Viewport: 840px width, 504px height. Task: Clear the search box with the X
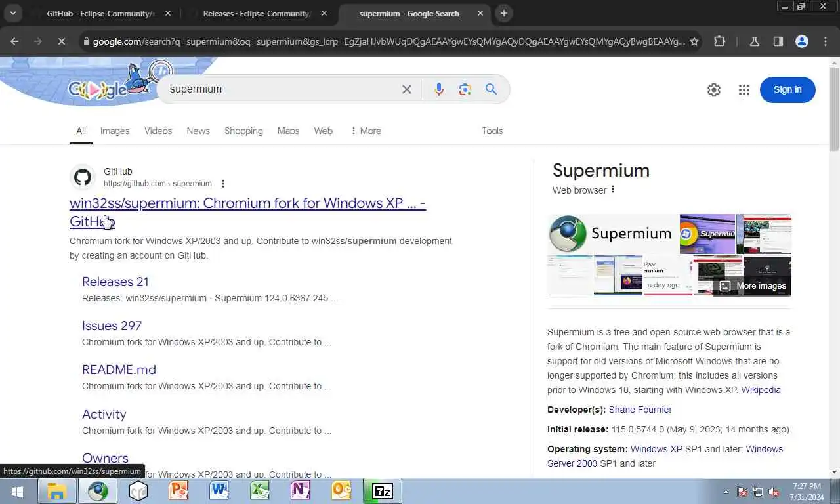coord(407,89)
